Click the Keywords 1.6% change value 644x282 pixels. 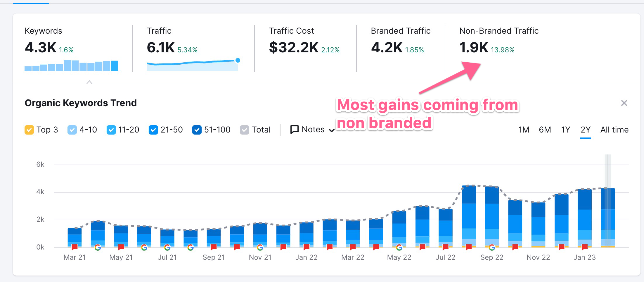(66, 50)
